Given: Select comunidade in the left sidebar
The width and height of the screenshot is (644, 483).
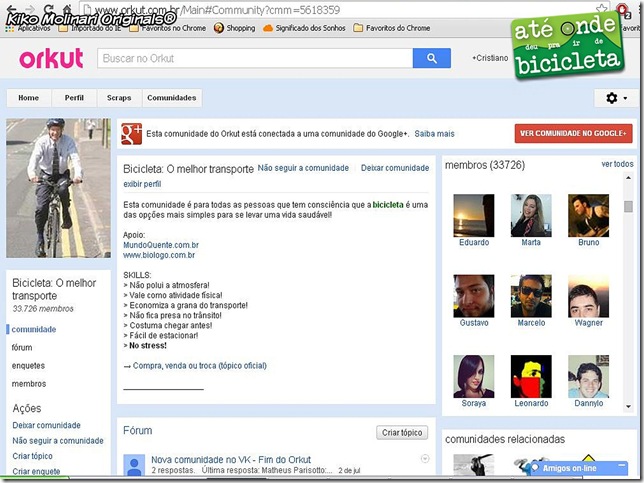Looking at the screenshot, I should click(34, 329).
